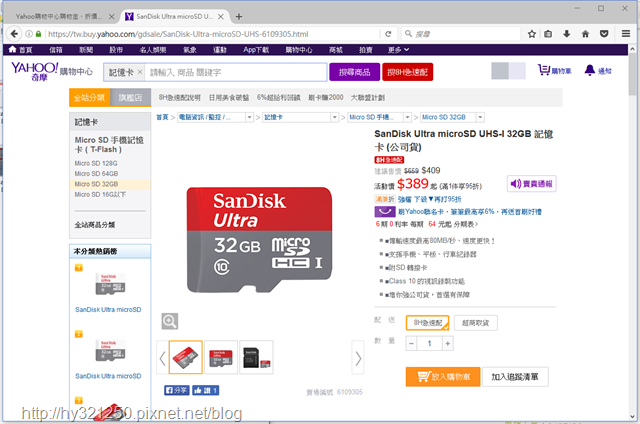
Task: Show previous thumbnails with left arrow
Action: (x=162, y=358)
